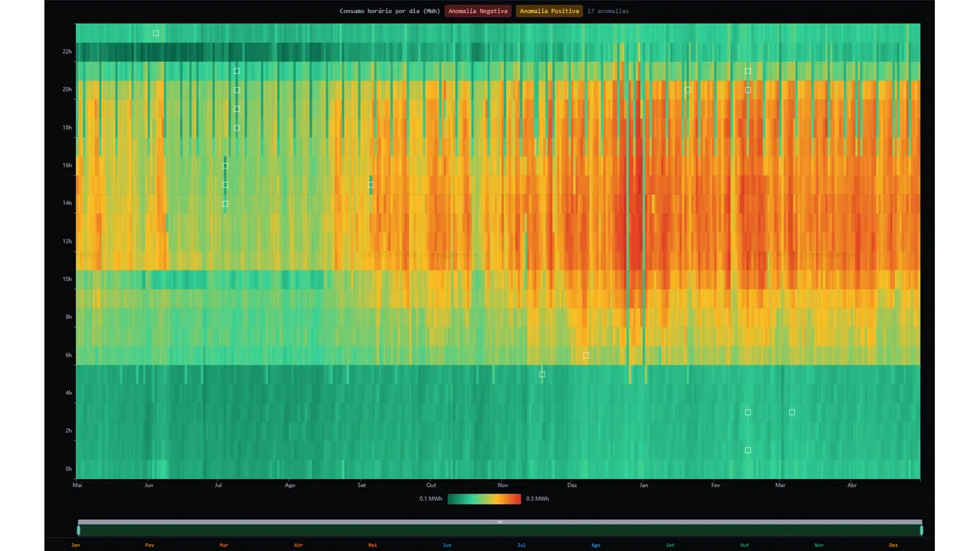The width and height of the screenshot is (980, 551).
Task: Click the 0.3 MWh scale maximum label
Action: coord(537,499)
